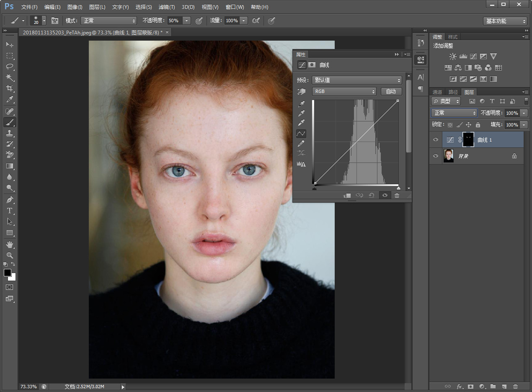This screenshot has width=532, height=392.
Task: Select the Horizontal Type tool
Action: tap(10, 211)
